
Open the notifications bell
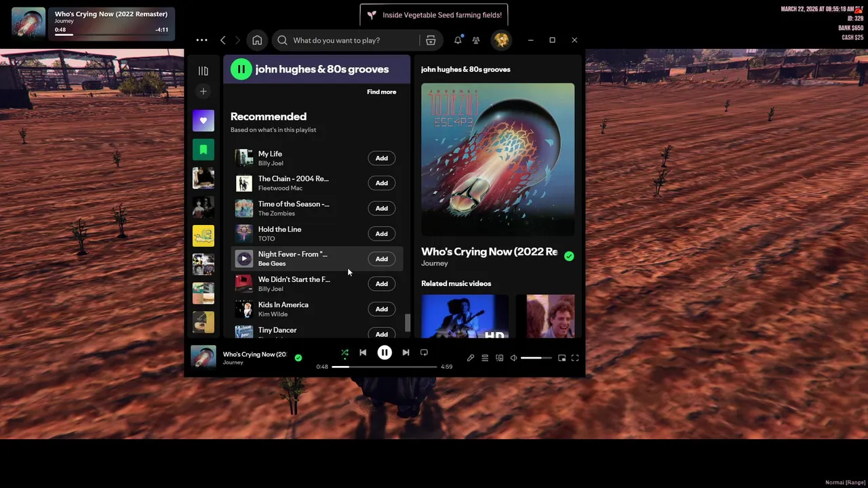(458, 40)
